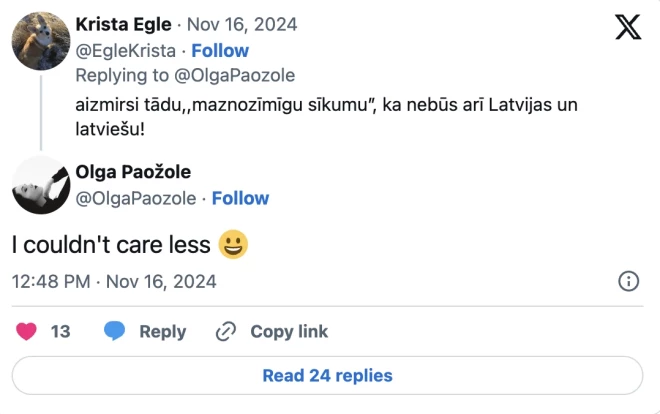Click the @OlgaPaozole handle below name
Viewport: 660px width, 414px height.
pos(136,198)
